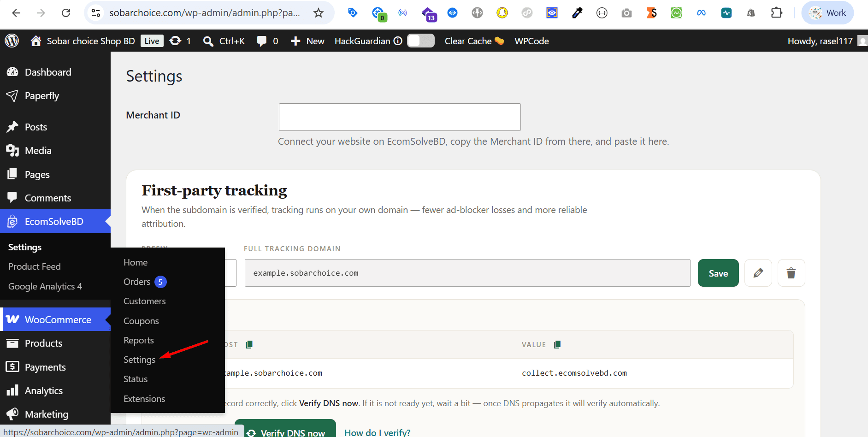868x437 pixels.
Task: Open Howdy rasel117 account menu
Action: coord(827,41)
